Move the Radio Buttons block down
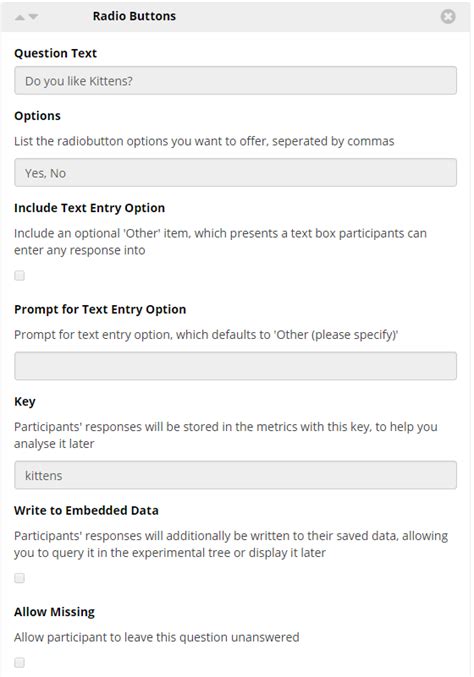The height and width of the screenshot is (677, 474). point(33,17)
